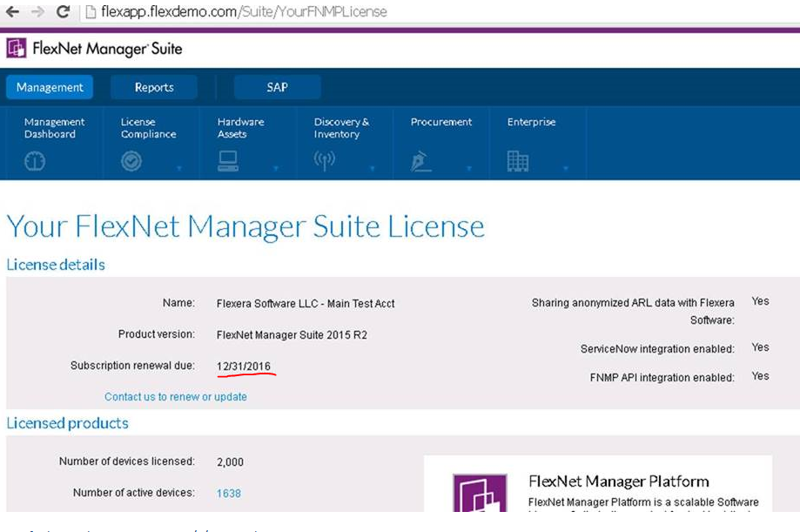Open Procurement menu label
This screenshot has width=800, height=532.
click(441, 122)
